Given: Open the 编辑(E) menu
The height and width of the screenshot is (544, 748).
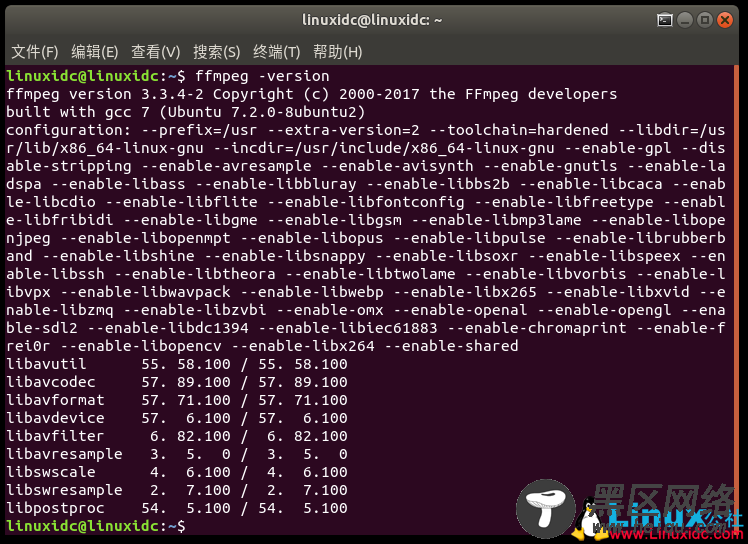Looking at the screenshot, I should click(94, 52).
